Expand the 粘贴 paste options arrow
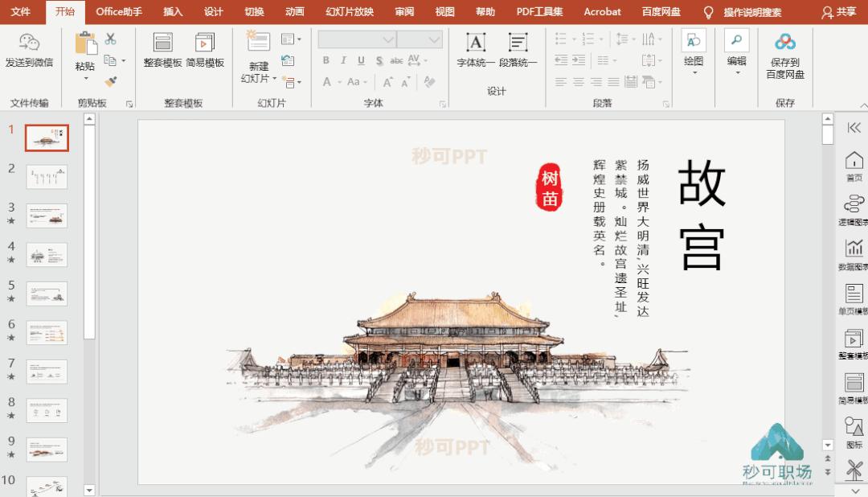The width and height of the screenshot is (868, 497). point(86,79)
